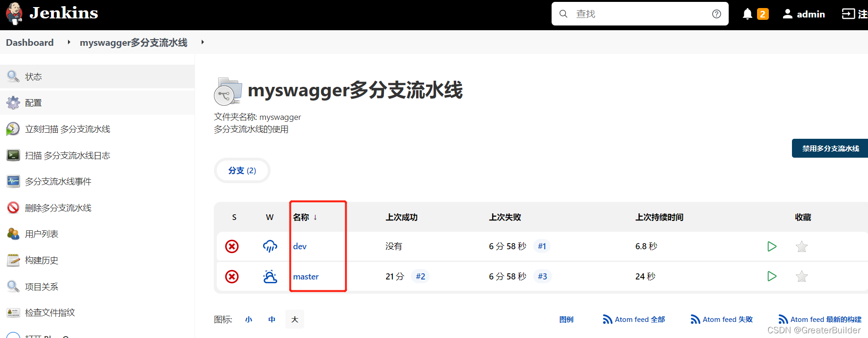Open the master branch link
Viewport: 868px width, 338px height.
tap(306, 276)
